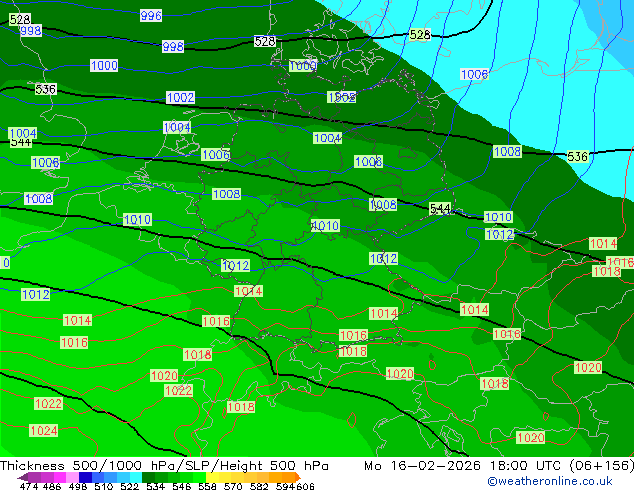Click the '1006' label in the cyan area
634x490 pixels.
tap(474, 74)
